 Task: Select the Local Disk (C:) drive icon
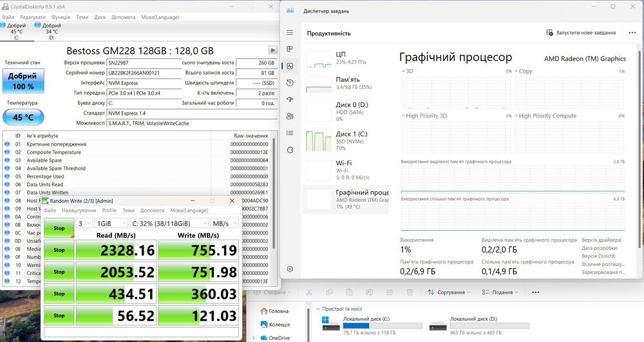tap(330, 324)
